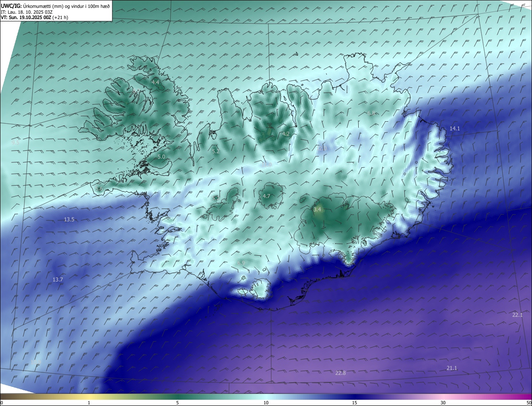This screenshot has height=406, width=532.
Task: Click the valid time 'VT: Sun. 19.10.2025 00Z'
Action: point(26,17)
